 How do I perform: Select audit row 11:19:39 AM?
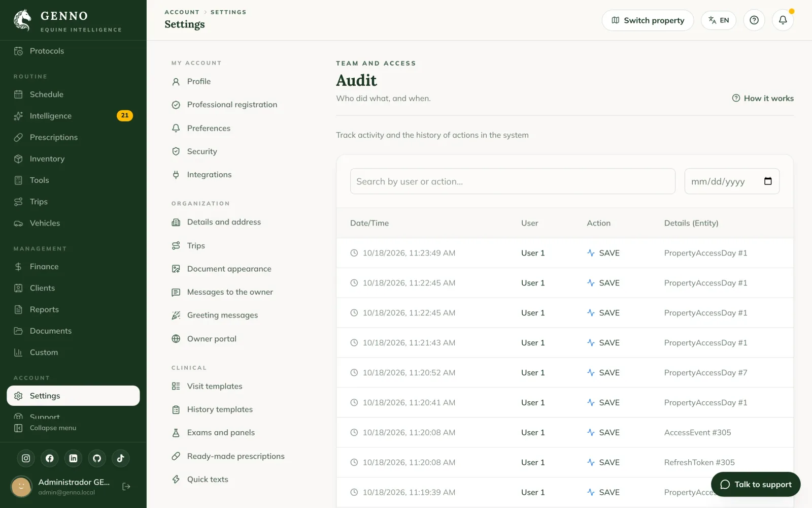click(565, 492)
